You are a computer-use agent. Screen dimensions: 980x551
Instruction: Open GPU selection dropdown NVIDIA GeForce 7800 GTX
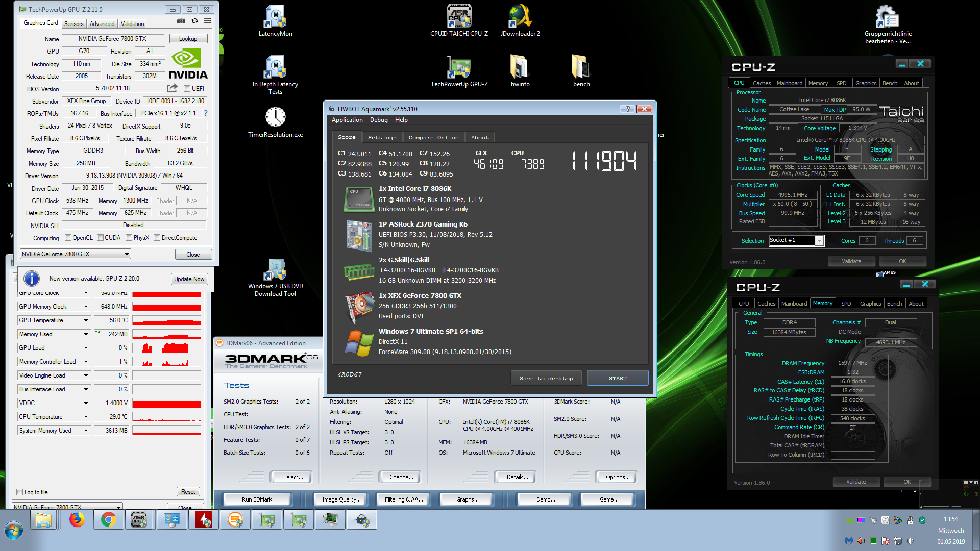click(76, 254)
